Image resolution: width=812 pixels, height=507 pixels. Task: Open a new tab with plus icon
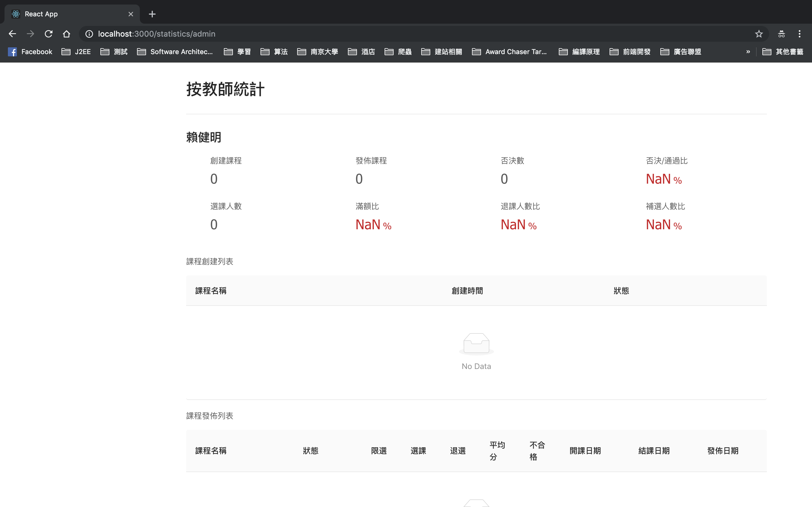[x=152, y=14]
